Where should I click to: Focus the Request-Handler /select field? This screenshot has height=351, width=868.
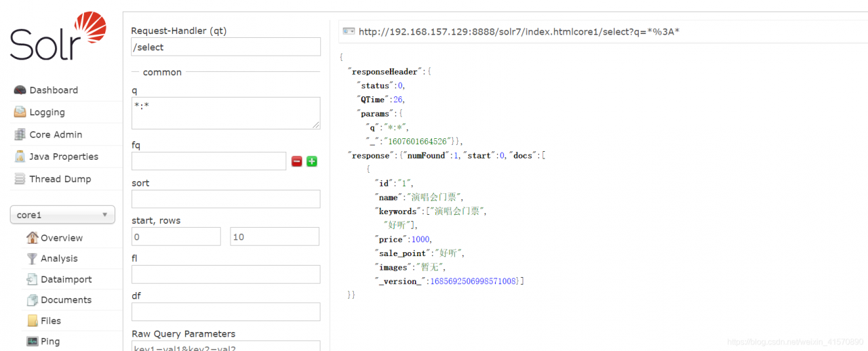click(x=226, y=47)
